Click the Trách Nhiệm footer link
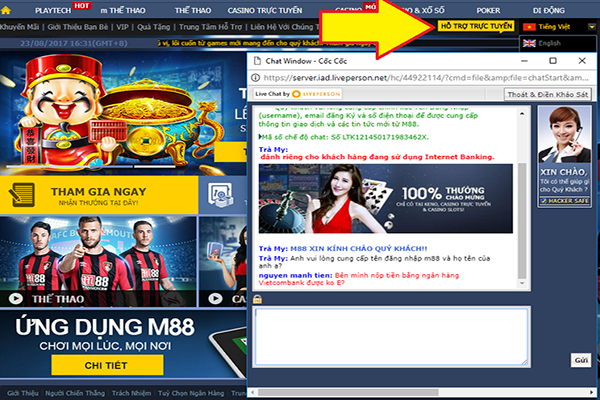600x400 pixels. click(x=131, y=393)
